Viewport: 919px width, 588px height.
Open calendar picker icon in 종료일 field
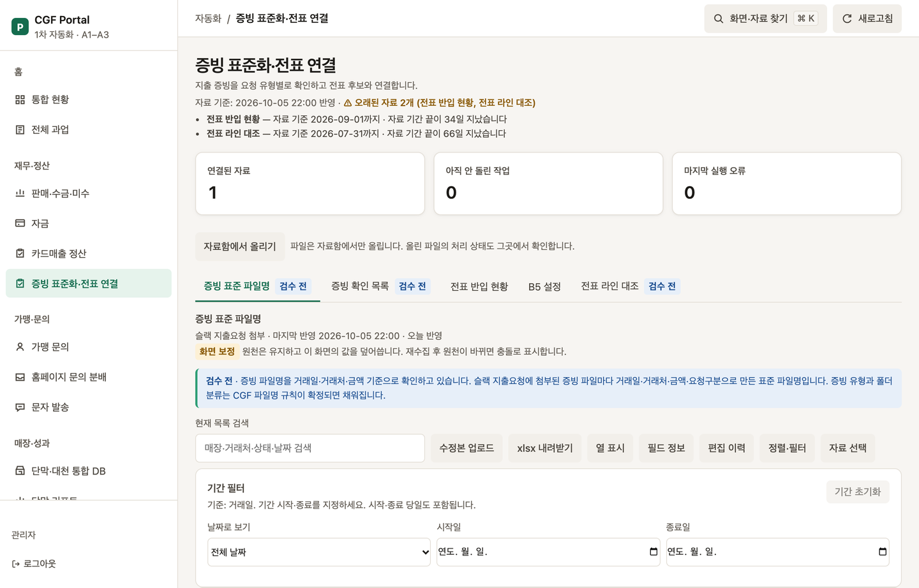pos(883,552)
